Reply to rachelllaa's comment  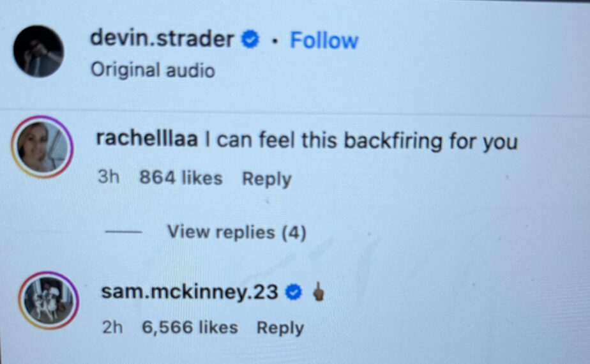267,179
